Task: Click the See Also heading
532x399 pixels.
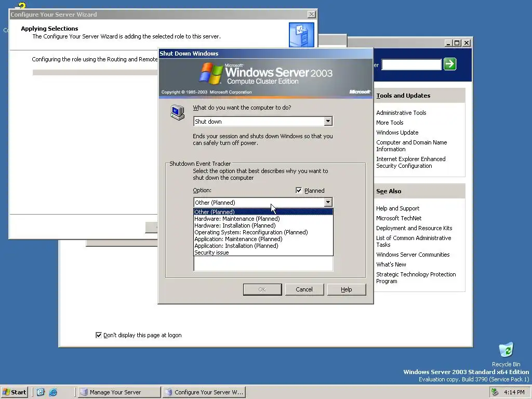Action: coord(389,191)
